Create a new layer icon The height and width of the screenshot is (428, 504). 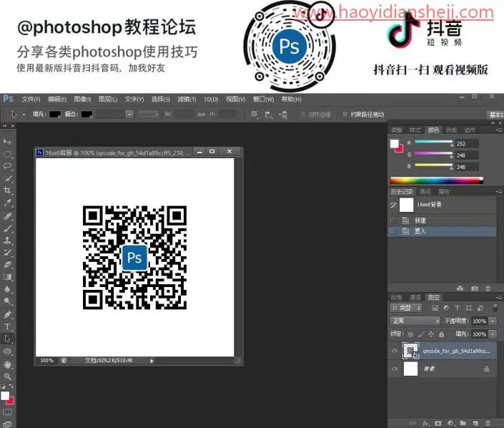click(x=475, y=423)
